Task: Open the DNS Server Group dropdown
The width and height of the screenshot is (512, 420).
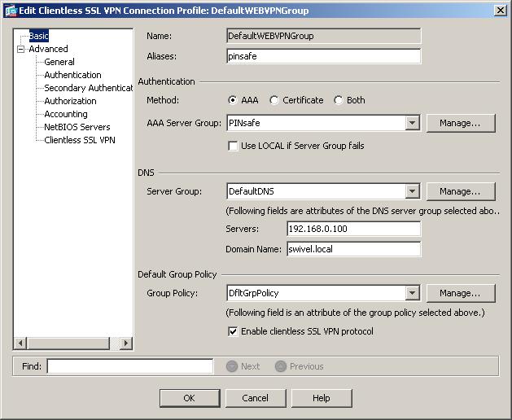Action: pos(413,191)
